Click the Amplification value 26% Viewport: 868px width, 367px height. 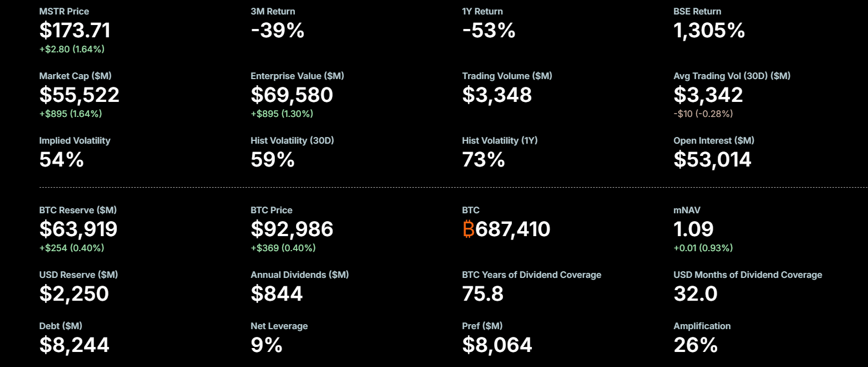(x=696, y=345)
